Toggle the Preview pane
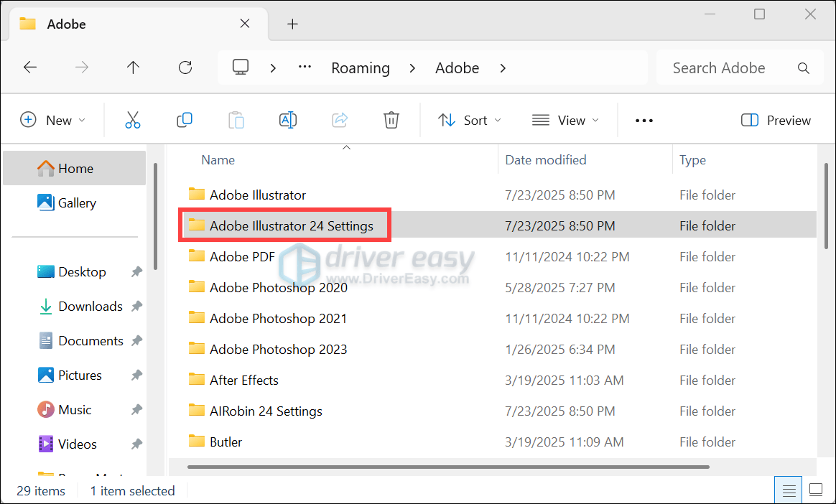Viewport: 836px width, 504px height. [776, 121]
